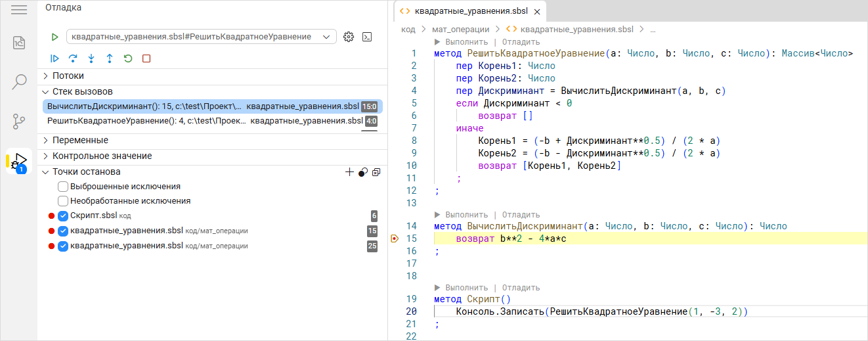Expand the Переменные section
868x341 pixels.
click(80, 140)
